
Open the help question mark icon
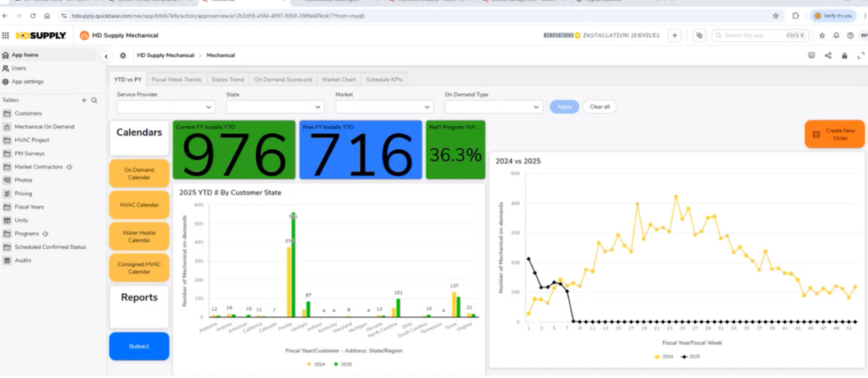coord(850,35)
